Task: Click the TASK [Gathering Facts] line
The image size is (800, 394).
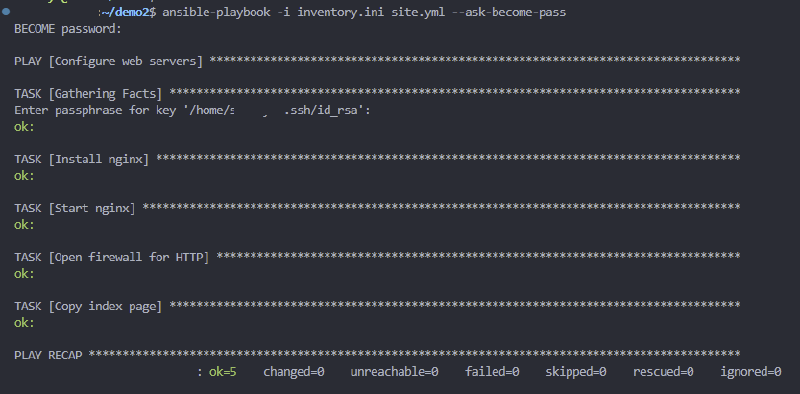Action: (377, 93)
